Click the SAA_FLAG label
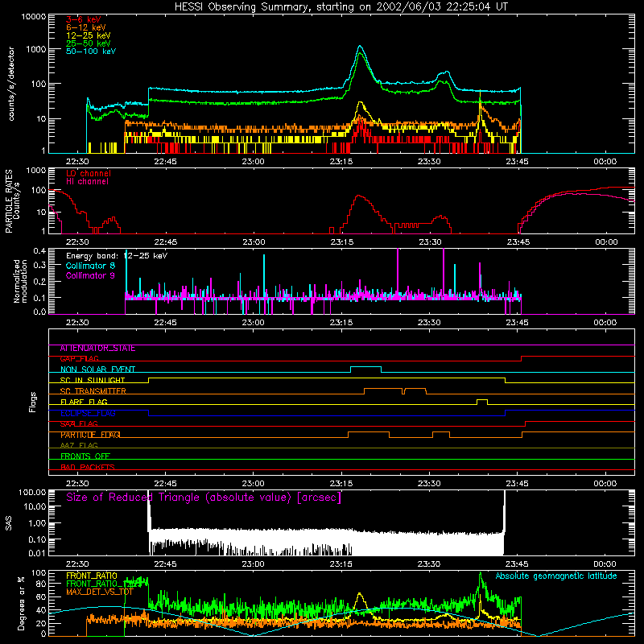644x644 pixels. click(x=79, y=424)
